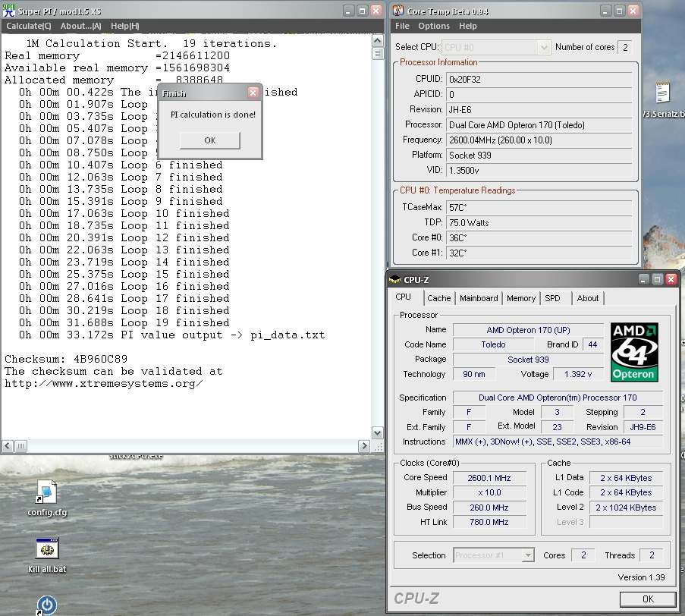Click the Super PI horizontal scrollbar thumb
685x616 pixels.
point(20,446)
